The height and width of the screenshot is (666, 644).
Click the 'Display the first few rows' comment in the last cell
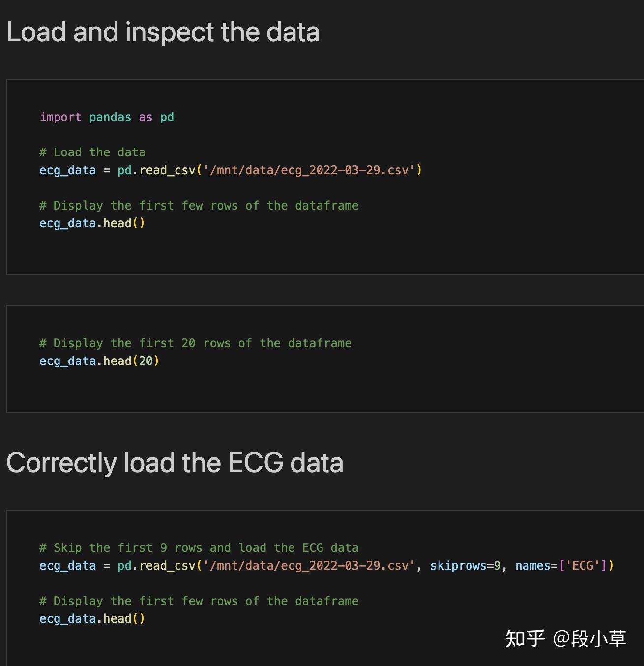tap(199, 601)
